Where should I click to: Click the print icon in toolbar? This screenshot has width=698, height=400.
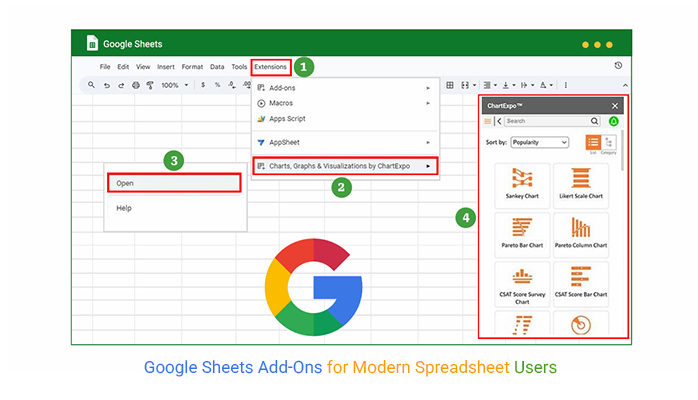point(136,85)
